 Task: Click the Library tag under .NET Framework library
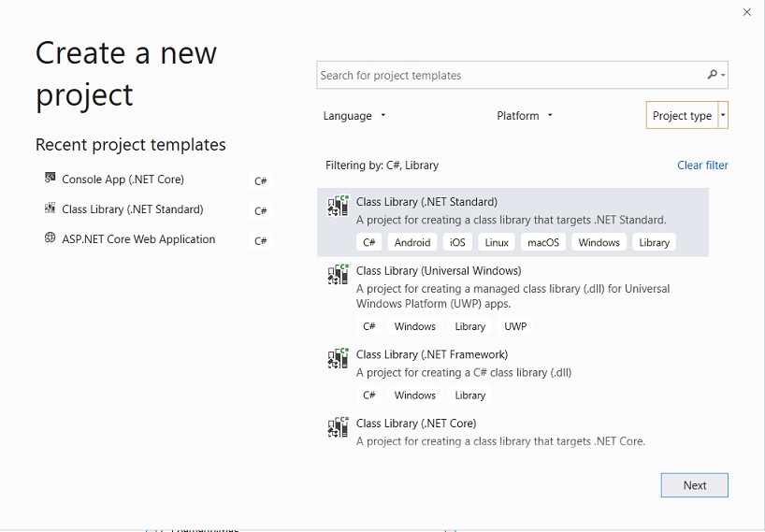(469, 395)
